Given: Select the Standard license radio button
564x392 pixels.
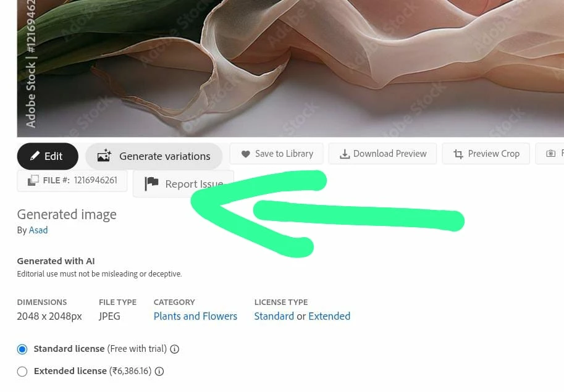Looking at the screenshot, I should [22, 349].
